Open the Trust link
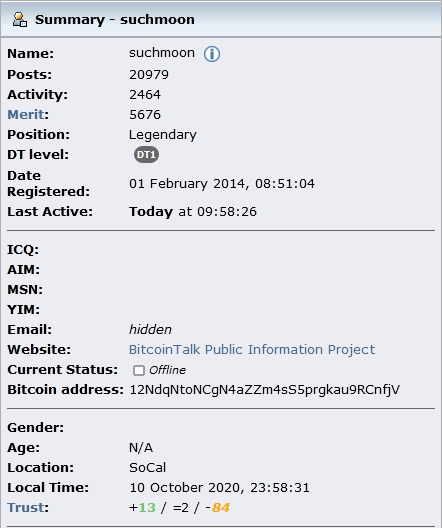Image resolution: width=442 pixels, height=528 pixels. click(x=26, y=507)
